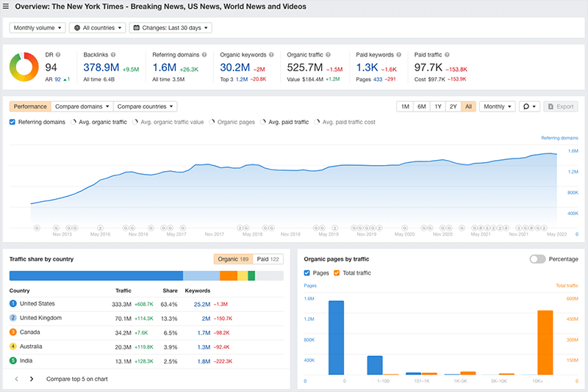Click the United Kingdom rank badge
This screenshot has height=392, width=588.
tap(13, 318)
